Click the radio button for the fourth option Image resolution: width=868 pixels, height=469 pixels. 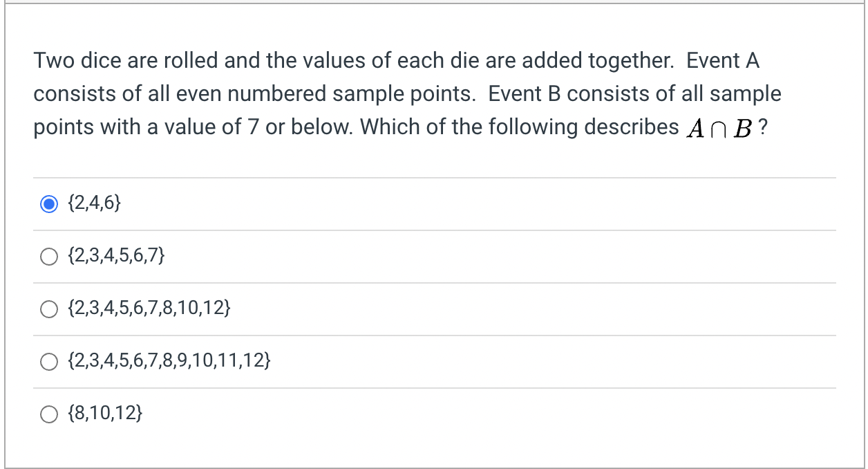(x=49, y=360)
